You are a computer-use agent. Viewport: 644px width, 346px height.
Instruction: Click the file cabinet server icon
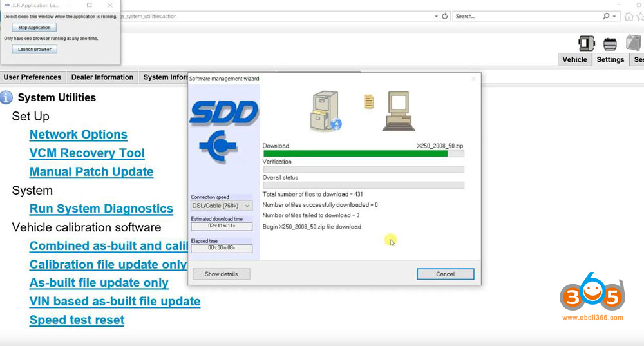[x=326, y=111]
